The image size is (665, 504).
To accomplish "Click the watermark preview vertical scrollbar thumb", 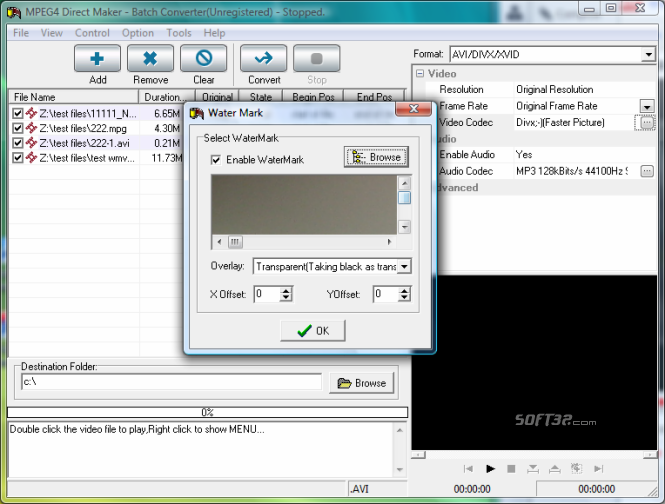I will click(405, 198).
